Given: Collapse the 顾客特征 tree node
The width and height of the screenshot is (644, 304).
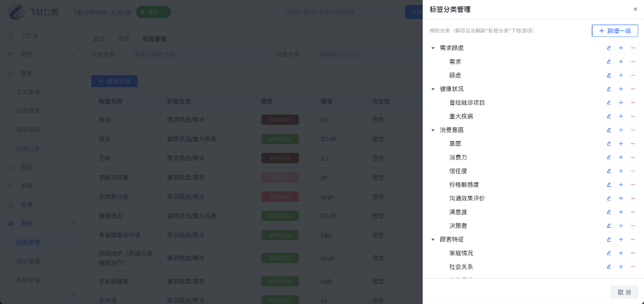Looking at the screenshot, I should coord(433,240).
